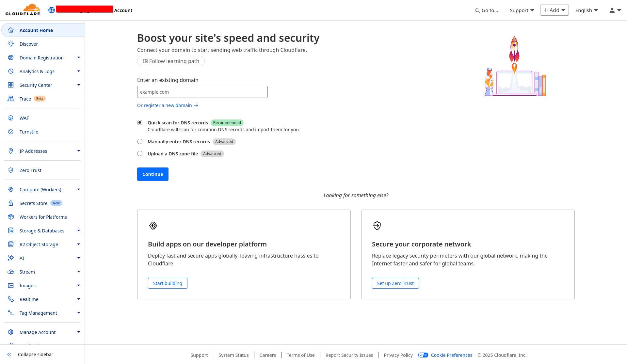627x364 pixels.
Task: Select the WAF sidebar icon
Action: (11, 118)
